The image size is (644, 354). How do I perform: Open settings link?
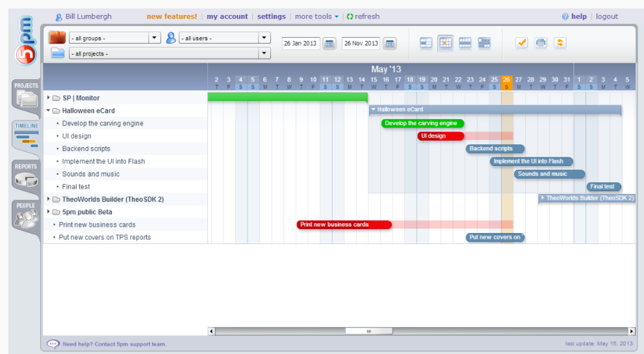[271, 16]
